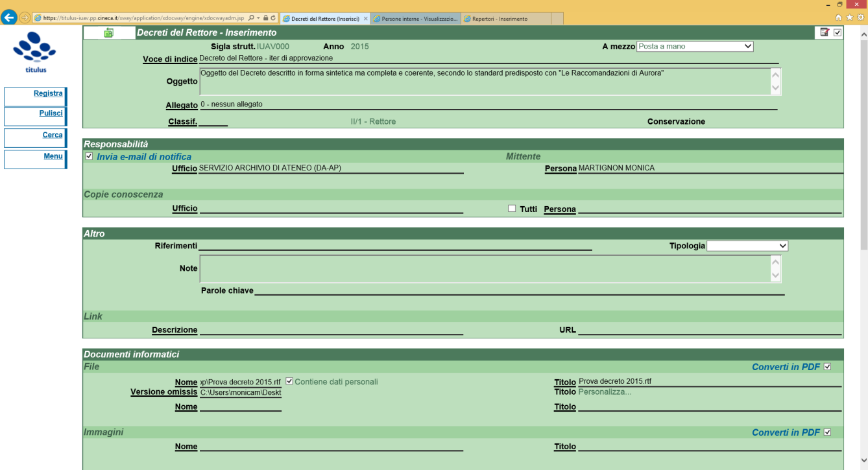Open a new browser tab
This screenshot has height=470, width=868.
coord(557,19)
